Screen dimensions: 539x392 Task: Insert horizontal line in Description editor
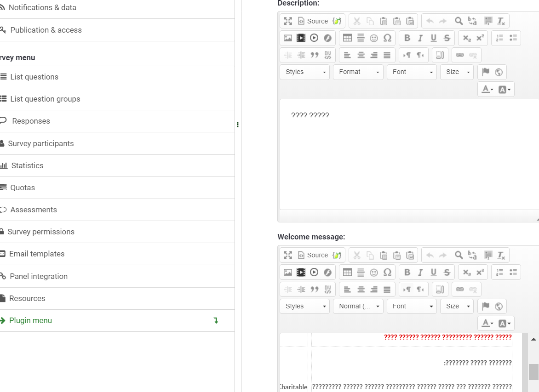361,38
